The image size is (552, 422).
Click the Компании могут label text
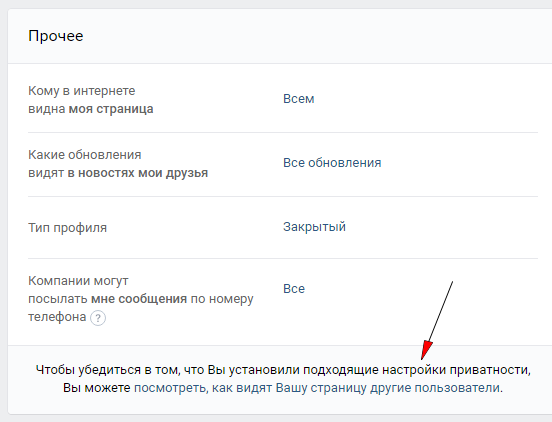pyautogui.click(x=78, y=281)
